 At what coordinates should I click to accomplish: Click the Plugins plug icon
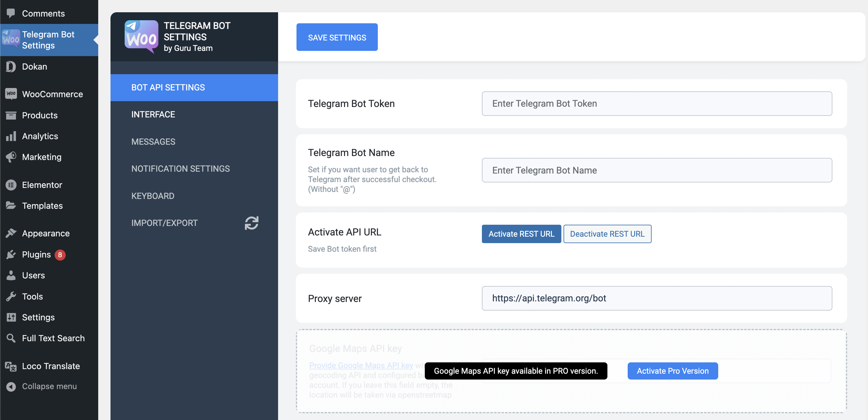[x=11, y=254]
